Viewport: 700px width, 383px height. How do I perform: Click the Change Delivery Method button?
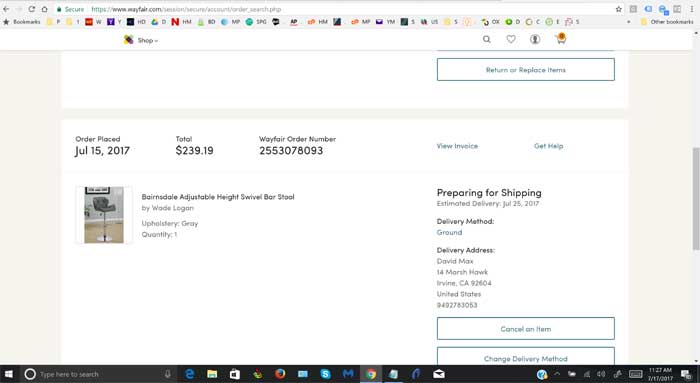[x=525, y=356]
